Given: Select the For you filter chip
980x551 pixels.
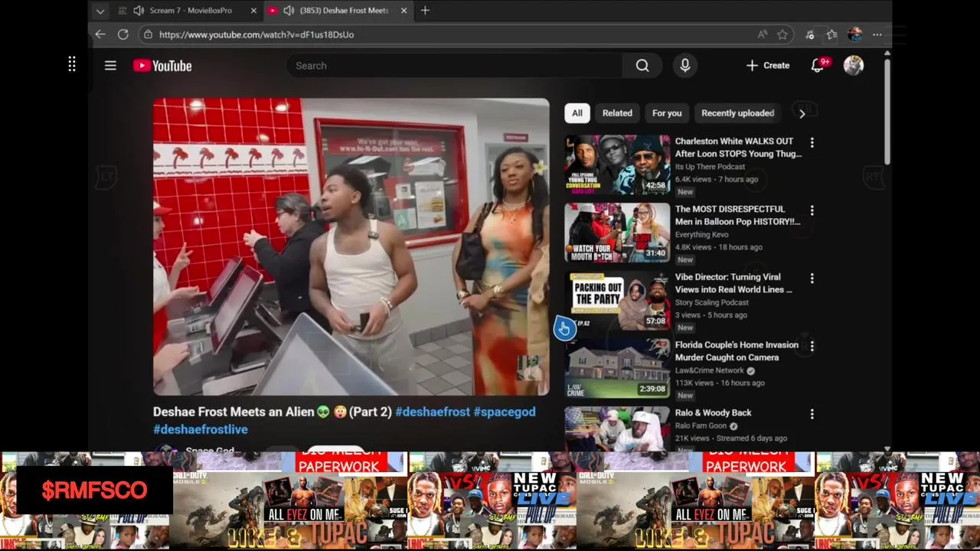Looking at the screenshot, I should pyautogui.click(x=667, y=113).
